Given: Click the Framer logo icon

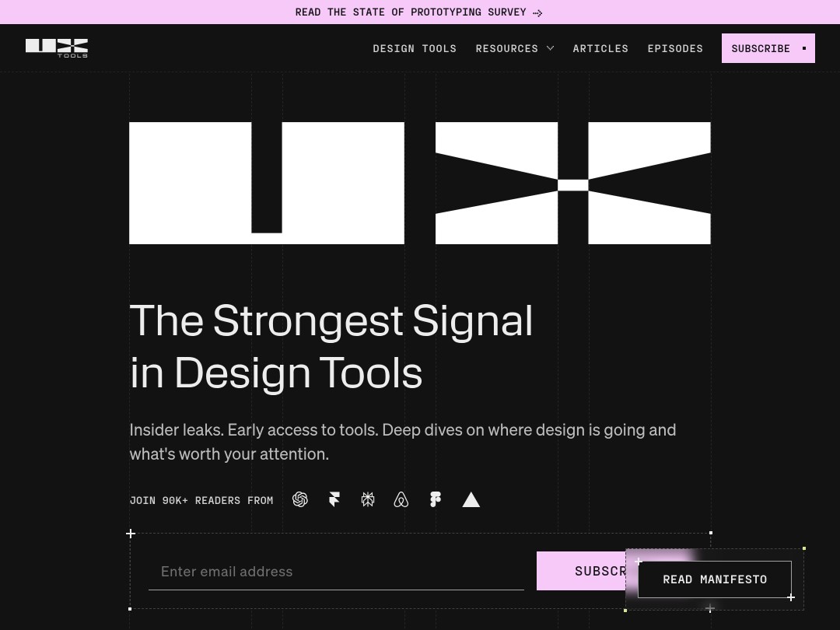Looking at the screenshot, I should [x=334, y=499].
